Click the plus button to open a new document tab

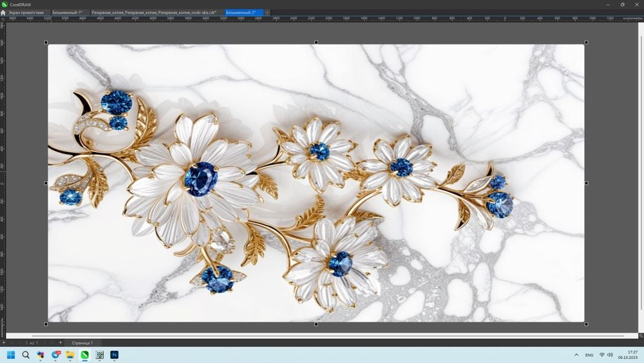tap(267, 12)
